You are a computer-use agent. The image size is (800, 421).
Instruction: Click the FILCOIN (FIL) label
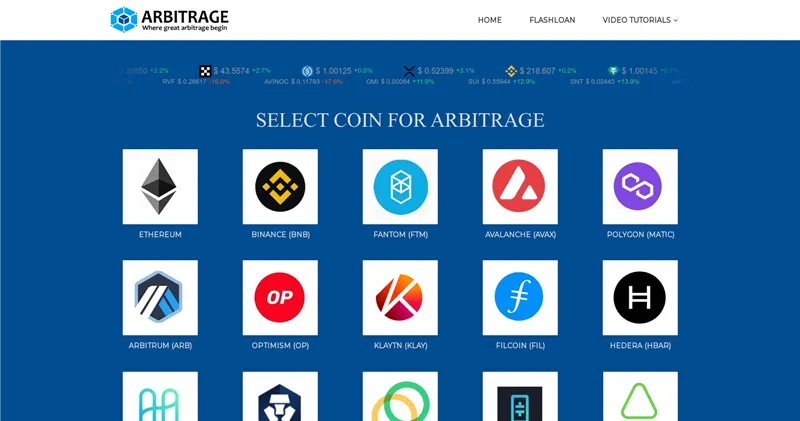coord(520,345)
